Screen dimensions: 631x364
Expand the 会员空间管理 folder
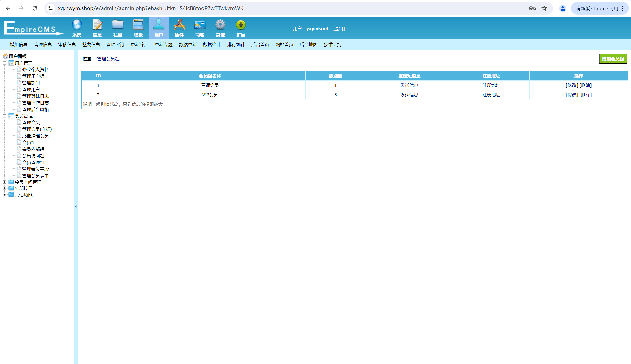4,182
